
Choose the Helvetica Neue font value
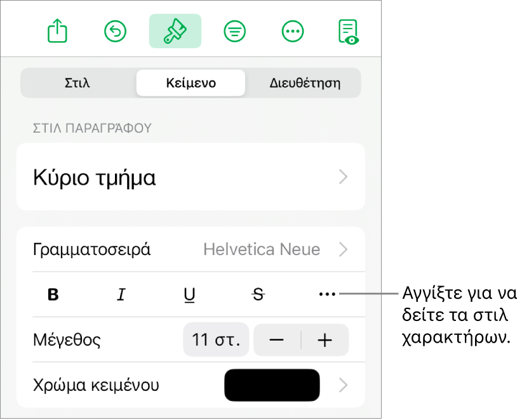(x=262, y=249)
